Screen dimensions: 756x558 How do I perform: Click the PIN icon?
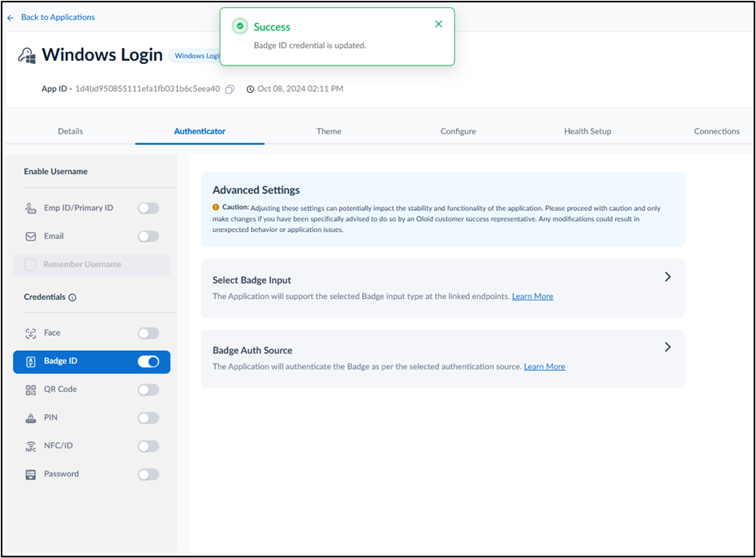click(30, 418)
